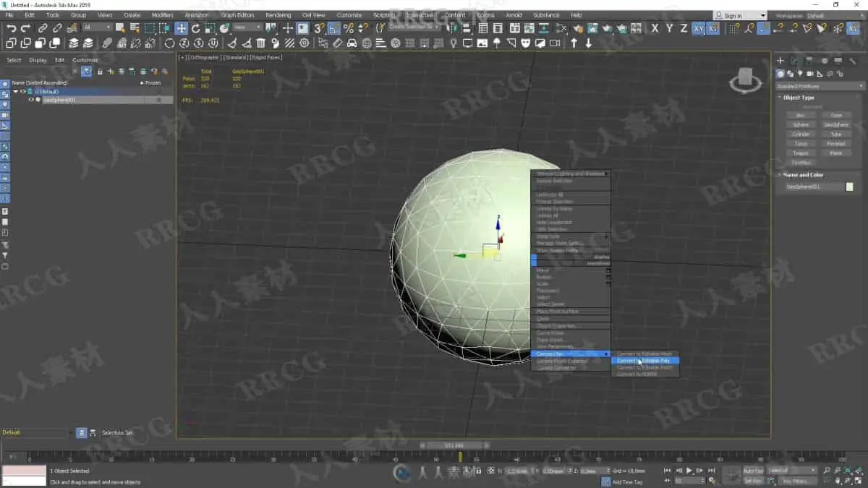
Task: Toggle the Auto Key button
Action: tap(753, 471)
